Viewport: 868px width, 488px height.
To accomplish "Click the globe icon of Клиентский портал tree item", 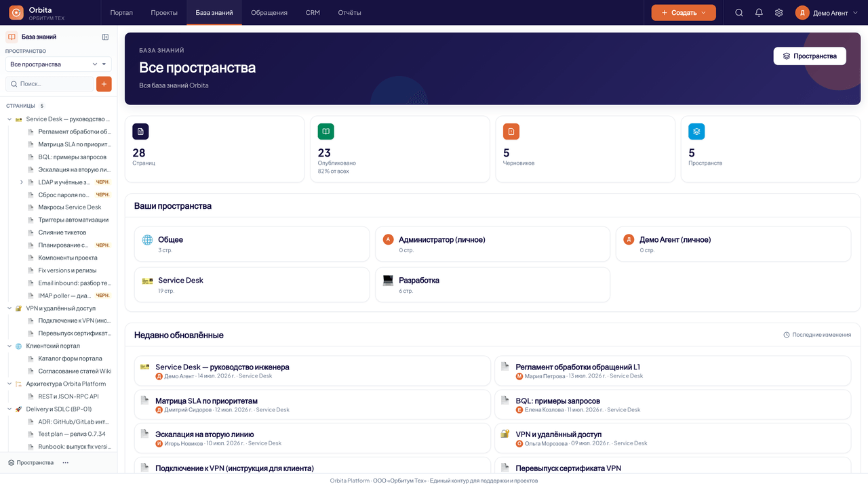I will click(19, 346).
